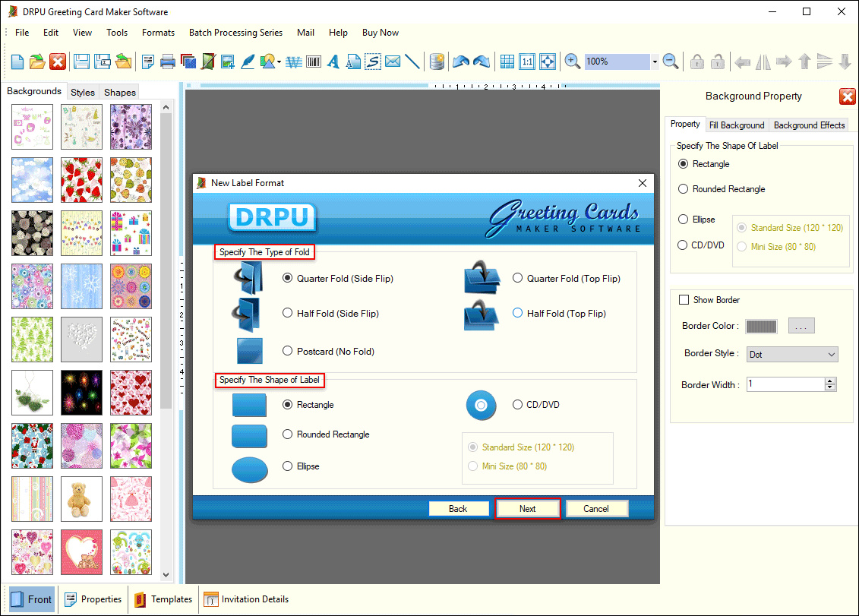This screenshot has height=616, width=859.
Task: Click the Print icon in toolbar
Action: 168,62
